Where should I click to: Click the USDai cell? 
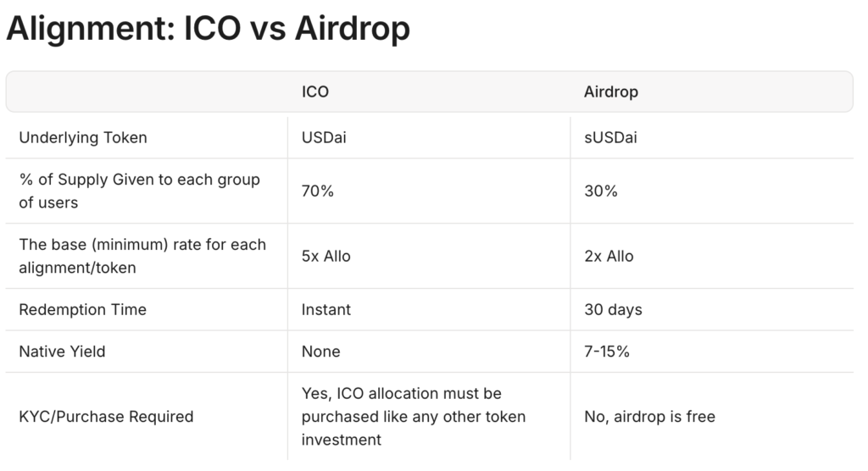click(x=324, y=137)
